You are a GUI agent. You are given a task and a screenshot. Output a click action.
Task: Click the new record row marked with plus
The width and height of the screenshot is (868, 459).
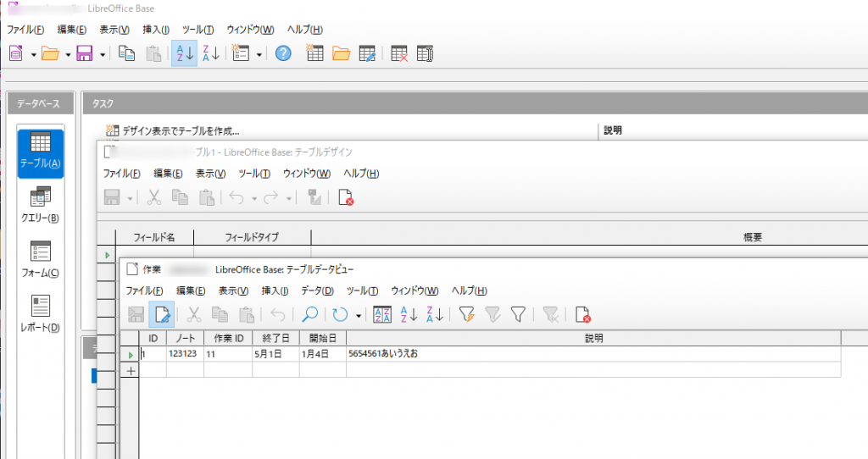[131, 370]
